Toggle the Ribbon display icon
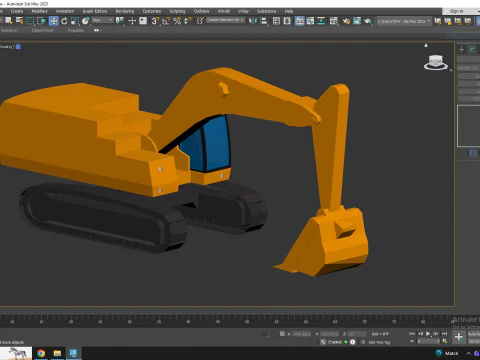The width and height of the screenshot is (480, 360). pos(300,21)
